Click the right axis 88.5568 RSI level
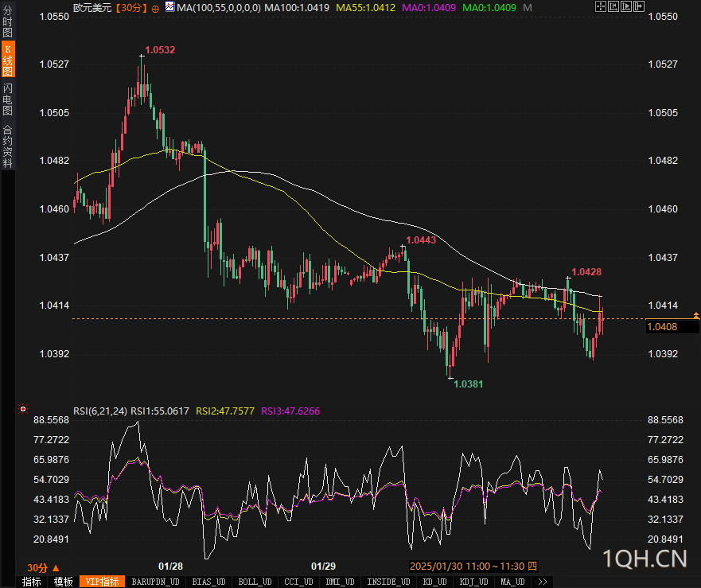Image resolution: width=701 pixels, height=588 pixels. click(665, 420)
